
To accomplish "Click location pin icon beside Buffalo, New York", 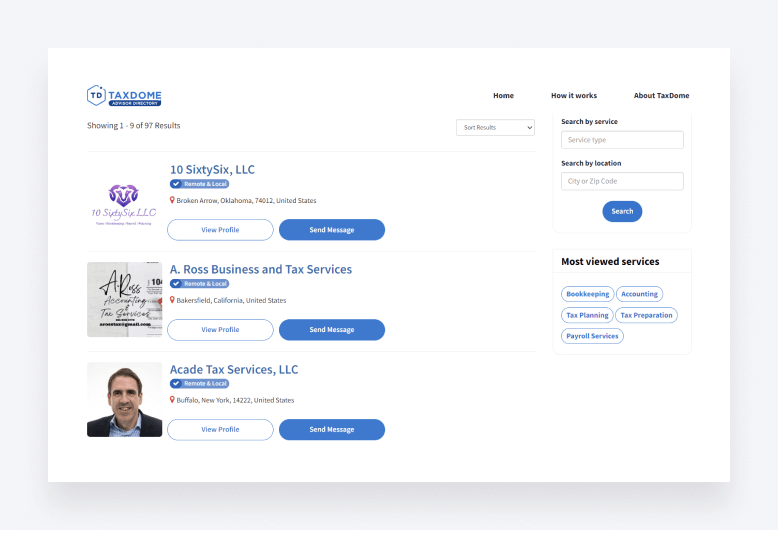I will click(172, 400).
